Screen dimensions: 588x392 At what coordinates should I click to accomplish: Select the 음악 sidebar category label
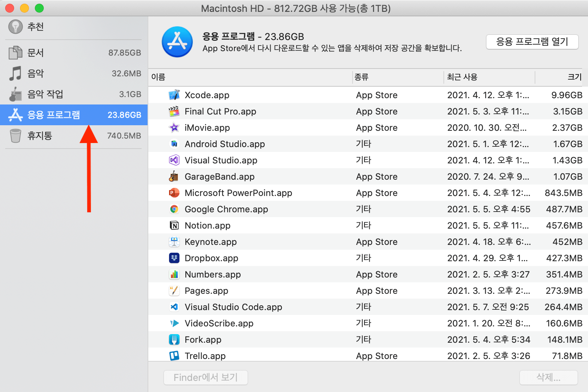point(36,73)
